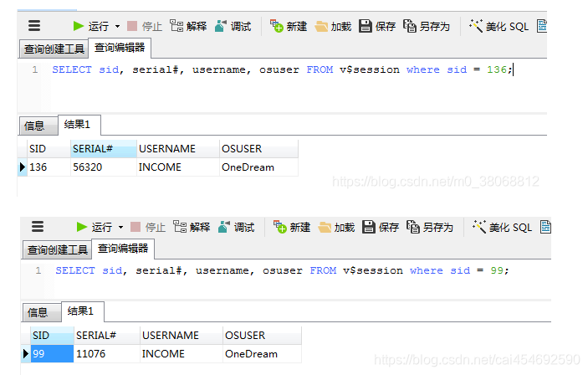
Task: Select cell 11076 in lower results
Action: pyautogui.click(x=107, y=353)
